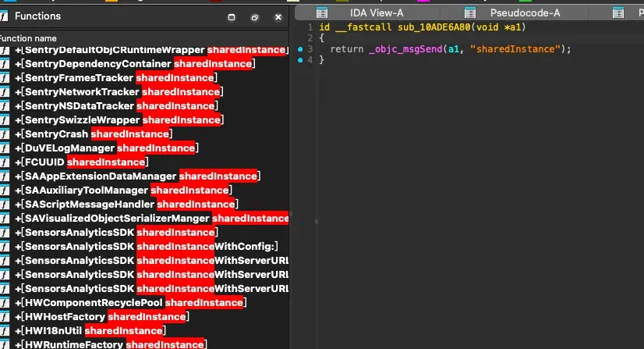This screenshot has width=644, height=349.
Task: Click the void *a1 parameter in signature
Action: coord(499,27)
